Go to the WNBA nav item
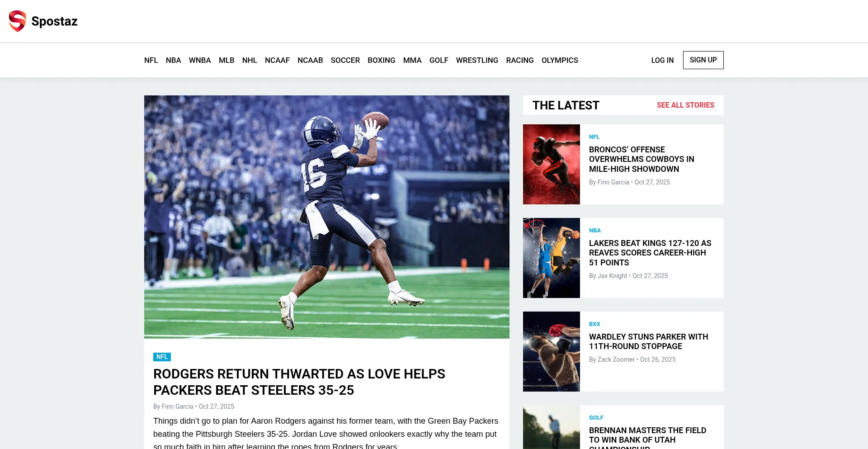Screen dimensions: 868x449 [x=199, y=60]
